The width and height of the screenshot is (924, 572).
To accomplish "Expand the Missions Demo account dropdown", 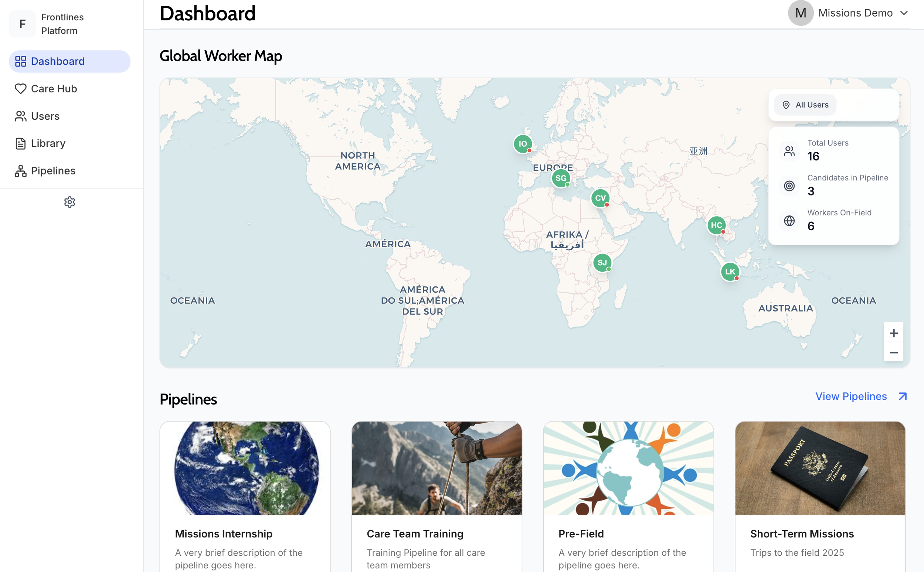I will 904,13.
